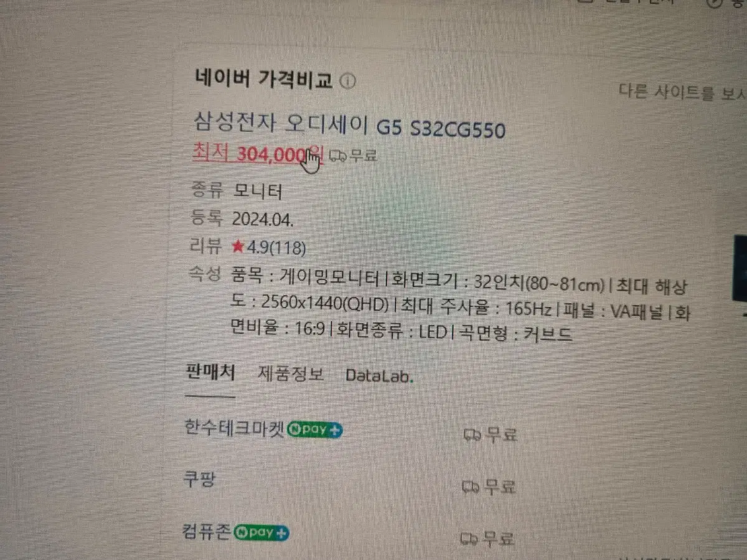Click the shipping truck icon in the 쿠팡 row
The width and height of the screenshot is (747, 560).
(471, 486)
